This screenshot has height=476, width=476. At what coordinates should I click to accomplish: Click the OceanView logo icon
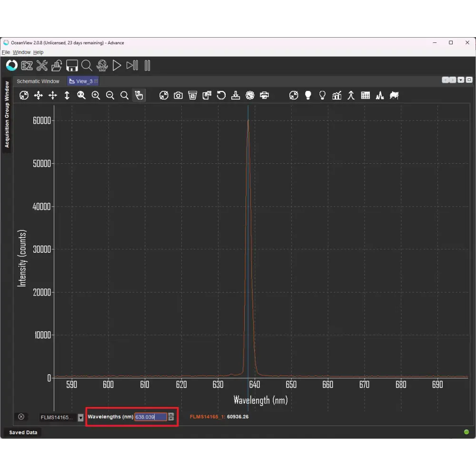tap(11, 66)
